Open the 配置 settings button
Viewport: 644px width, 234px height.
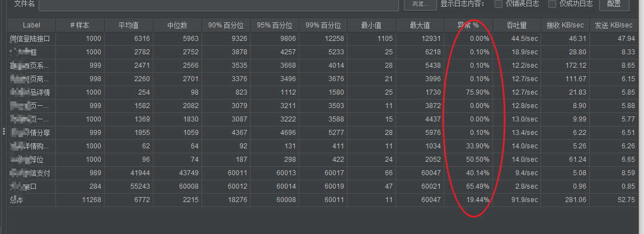coord(614,4)
